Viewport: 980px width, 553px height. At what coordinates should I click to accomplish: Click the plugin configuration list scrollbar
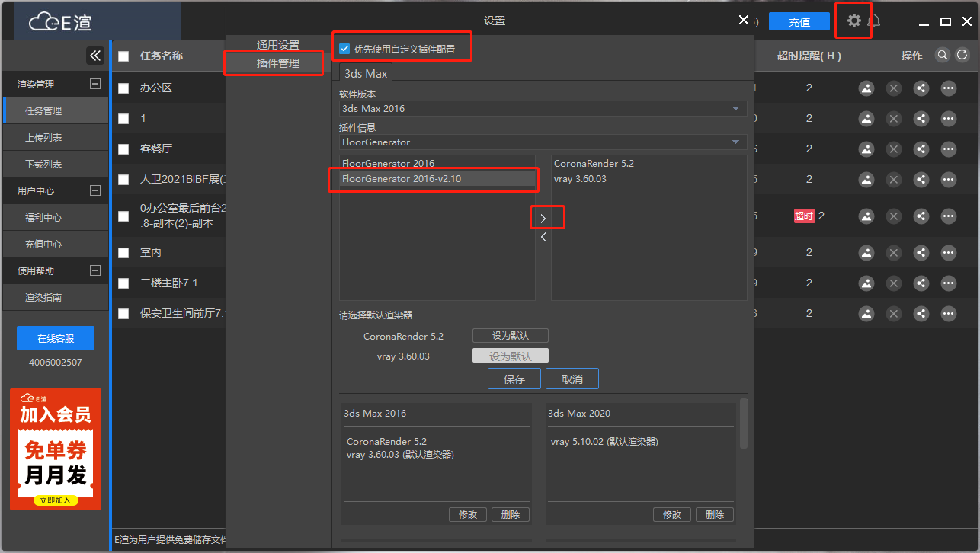(x=744, y=424)
